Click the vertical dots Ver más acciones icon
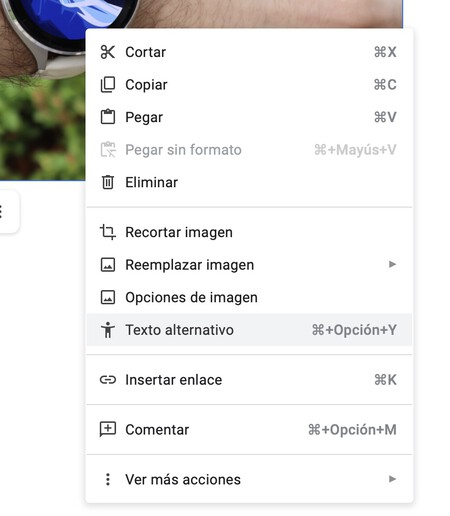This screenshot has height=516, width=450. click(108, 479)
